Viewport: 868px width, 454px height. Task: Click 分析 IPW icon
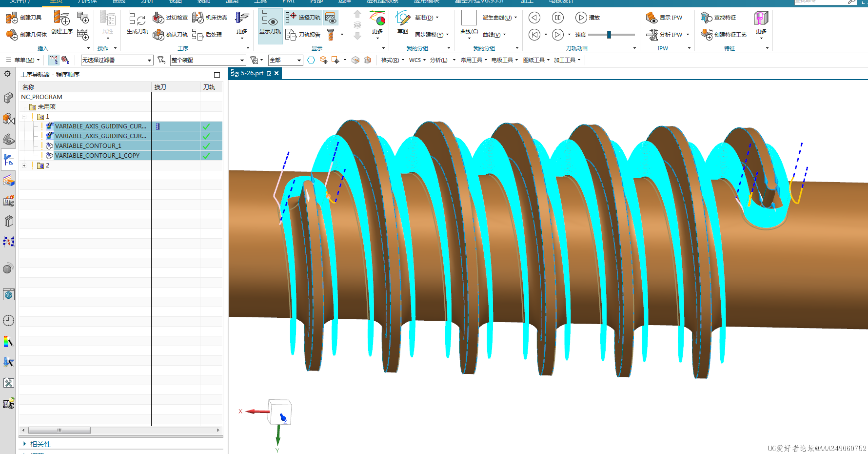click(x=652, y=34)
